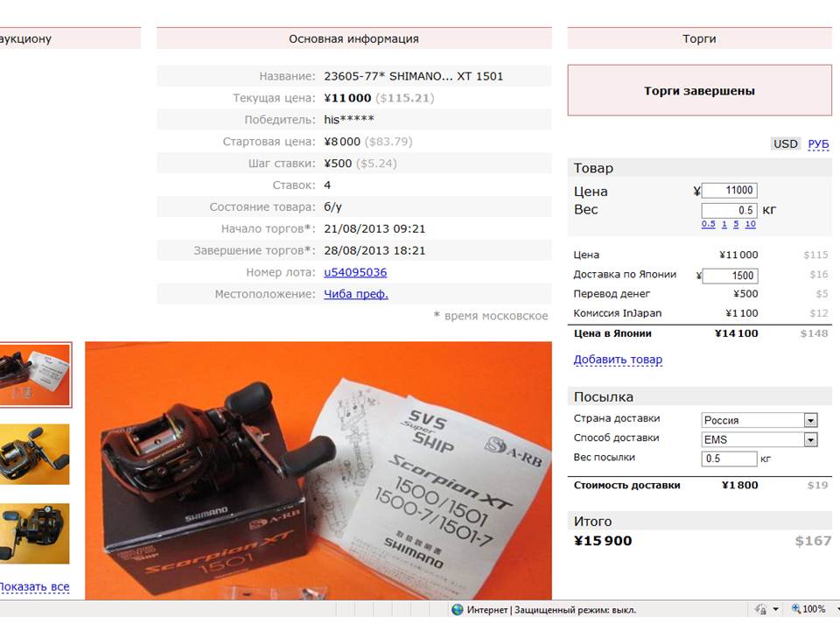840x630 pixels.
Task: Expand the arrow next to the status bar security icon
Action: pos(775,609)
